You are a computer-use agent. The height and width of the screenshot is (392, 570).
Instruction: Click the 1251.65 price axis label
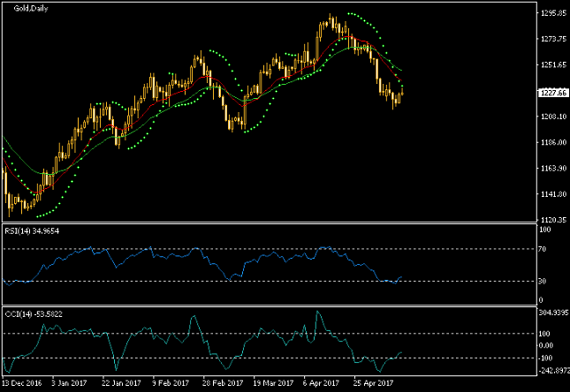point(553,64)
